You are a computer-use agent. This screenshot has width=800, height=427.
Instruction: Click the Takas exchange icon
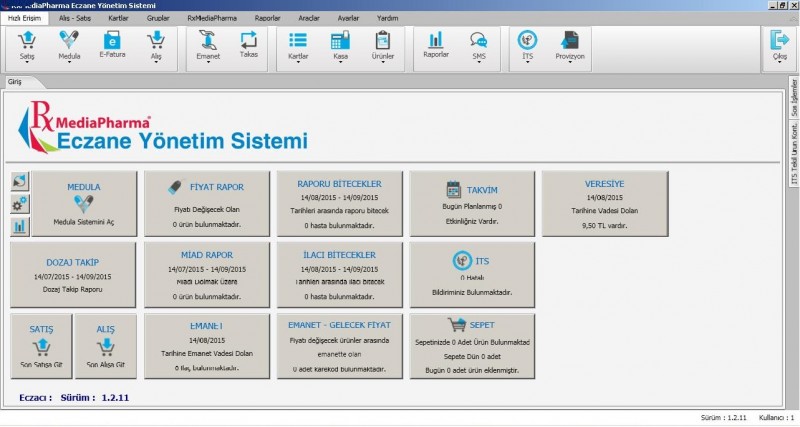tap(248, 41)
